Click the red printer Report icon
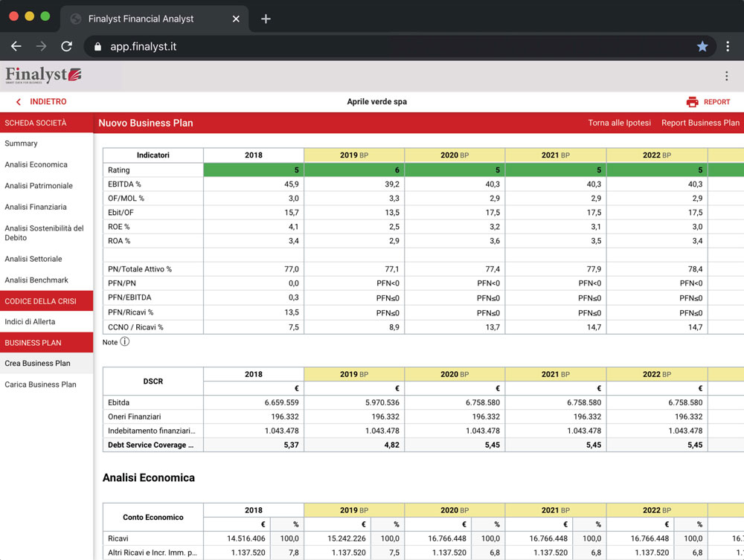The height and width of the screenshot is (560, 744). [x=692, y=102]
